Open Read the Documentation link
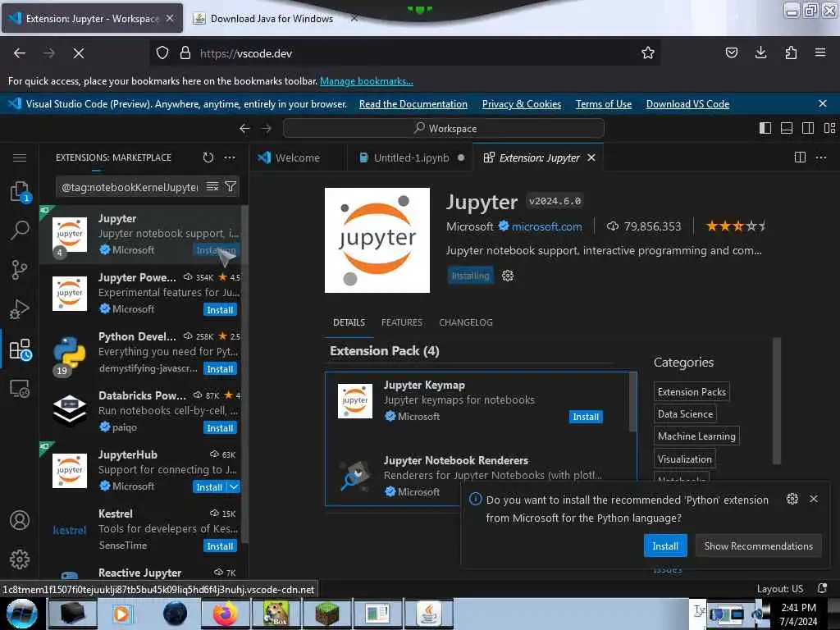The height and width of the screenshot is (630, 840). tap(413, 104)
